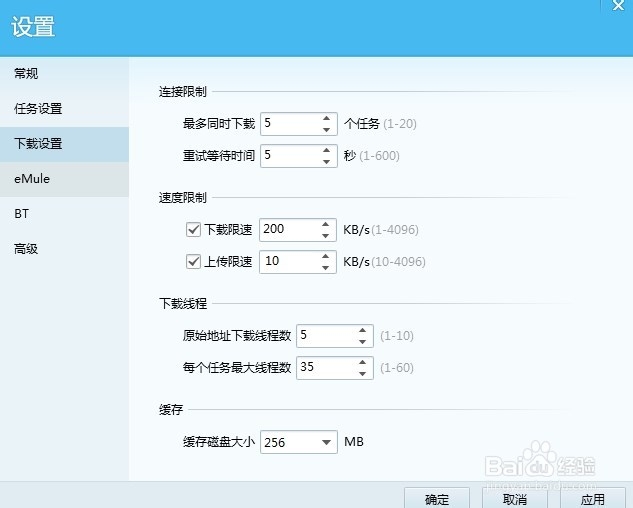
Task: Close the 设置 dialog window
Action: pyautogui.click(x=618, y=5)
